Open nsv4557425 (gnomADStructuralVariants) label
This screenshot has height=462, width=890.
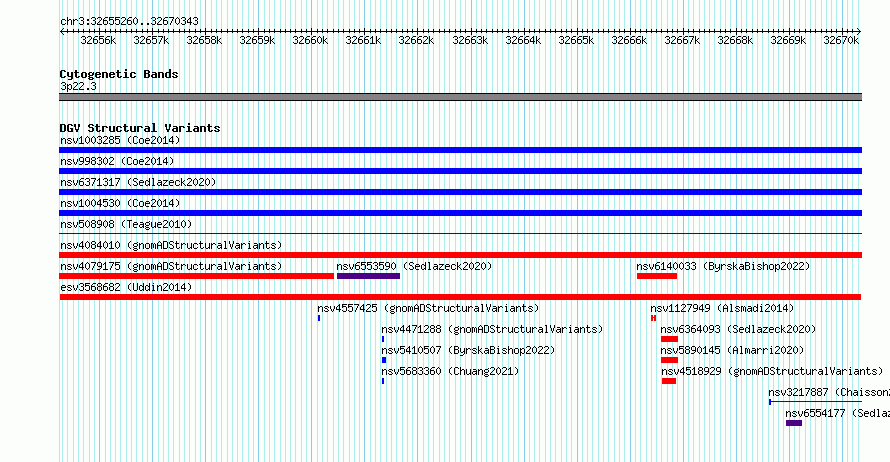point(428,308)
